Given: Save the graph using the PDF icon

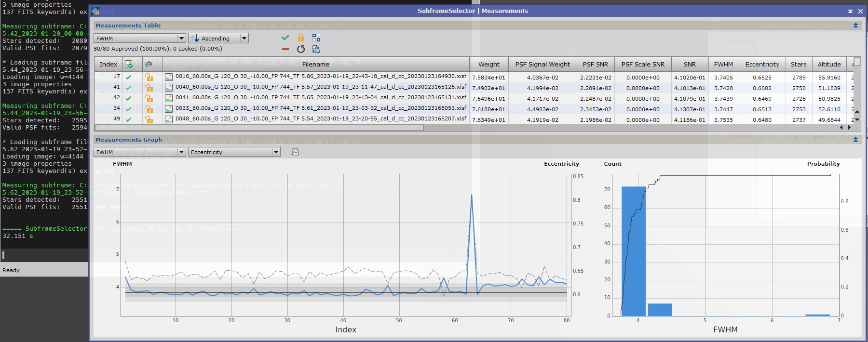Looking at the screenshot, I should click(295, 152).
